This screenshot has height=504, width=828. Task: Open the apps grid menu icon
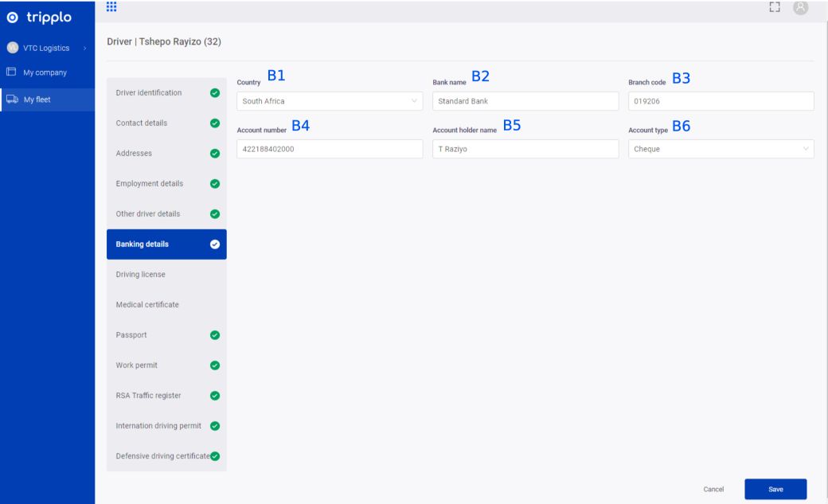111,7
